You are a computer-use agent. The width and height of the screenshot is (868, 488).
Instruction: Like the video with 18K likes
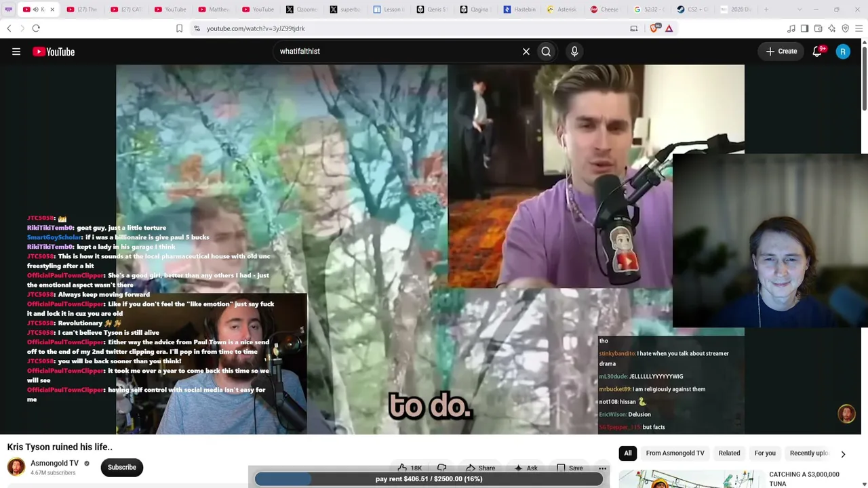coord(409,468)
